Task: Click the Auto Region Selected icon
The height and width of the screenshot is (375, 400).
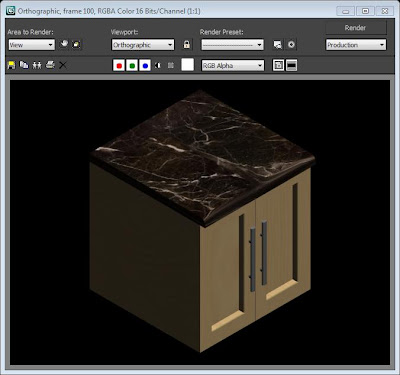Action: (x=76, y=44)
